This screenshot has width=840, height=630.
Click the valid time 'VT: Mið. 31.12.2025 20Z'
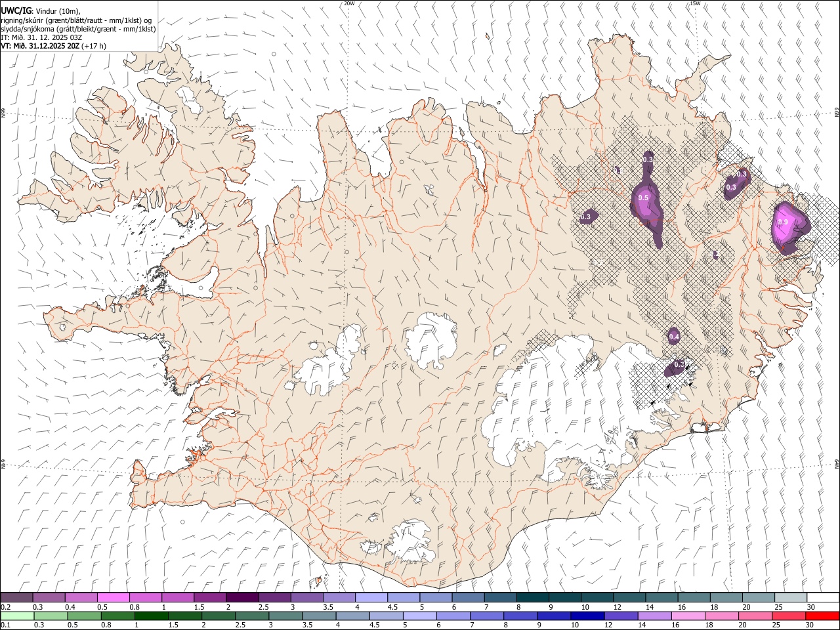pos(40,46)
